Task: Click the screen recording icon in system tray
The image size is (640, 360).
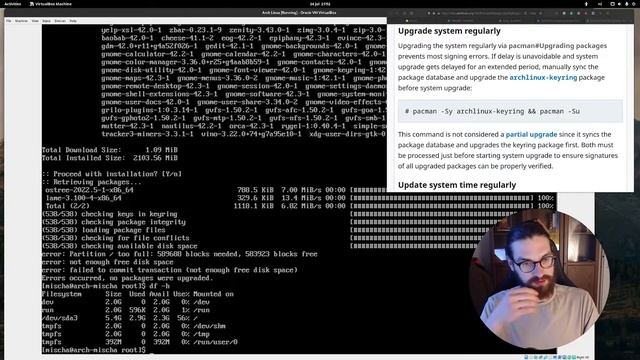Action: pos(613,4)
